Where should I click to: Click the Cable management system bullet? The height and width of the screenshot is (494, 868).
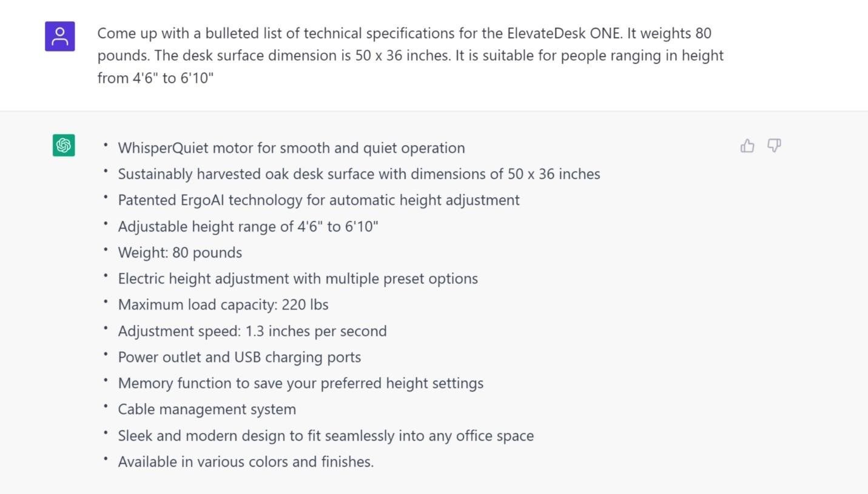(x=207, y=409)
